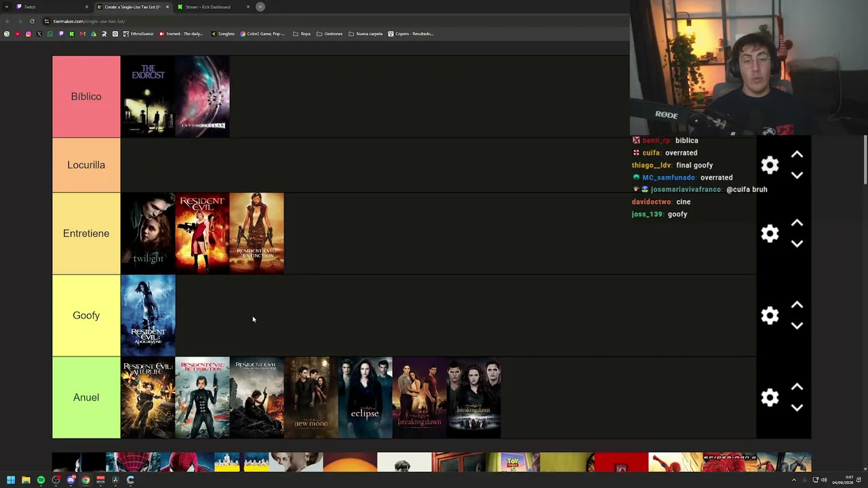The width and height of the screenshot is (868, 488).
Task: Pick the Toy Story poster from image pool
Action: point(513,462)
